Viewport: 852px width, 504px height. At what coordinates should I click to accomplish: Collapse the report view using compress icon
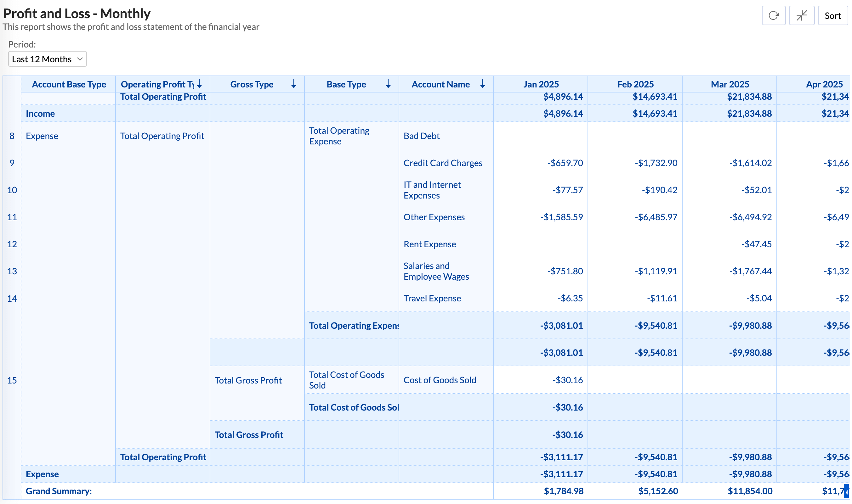point(802,15)
